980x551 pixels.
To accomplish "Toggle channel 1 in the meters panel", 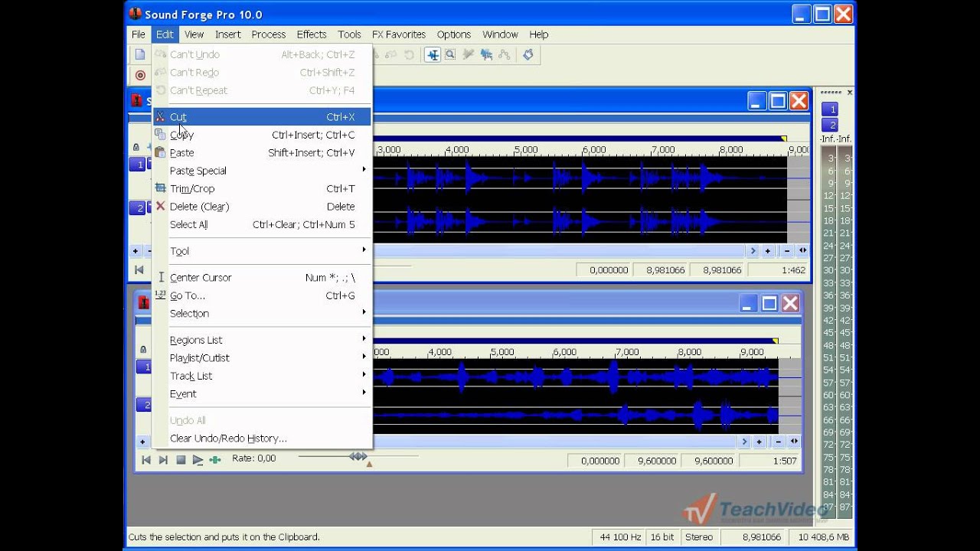I will pos(829,109).
